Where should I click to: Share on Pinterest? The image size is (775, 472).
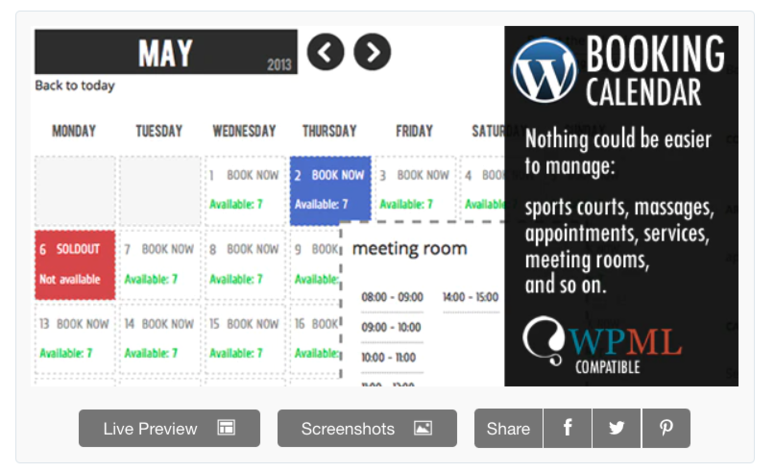(666, 428)
